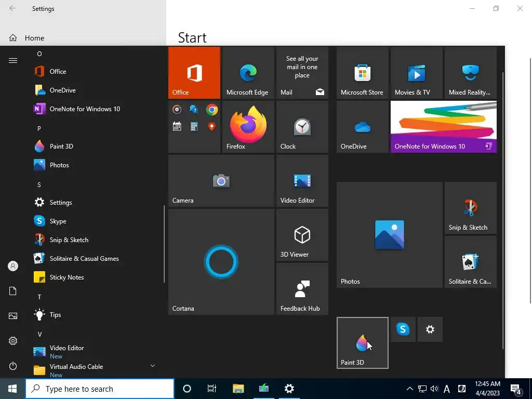
Task: Open the Clock tile
Action: [x=302, y=127]
